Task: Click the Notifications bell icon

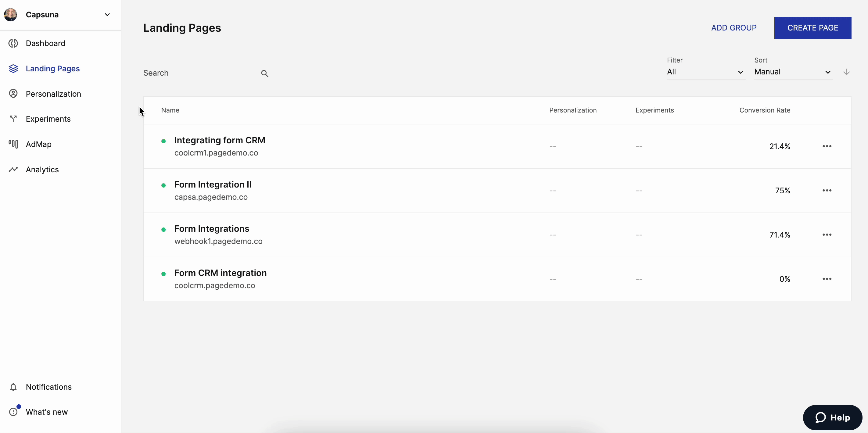Action: point(13,387)
